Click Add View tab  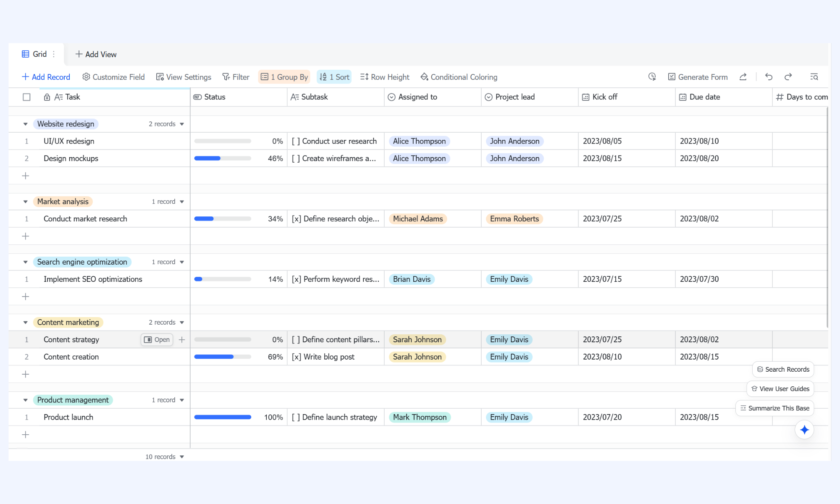96,54
